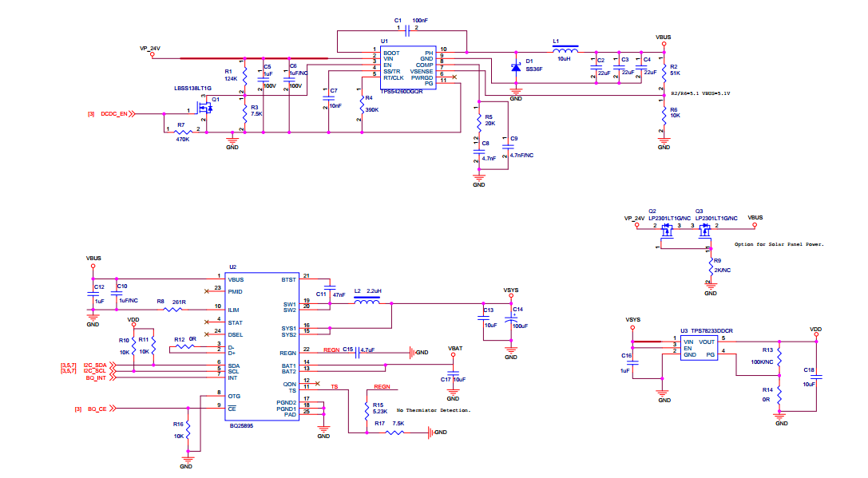
Task: Select the R8 261R resistor symbol
Action: 173,310
